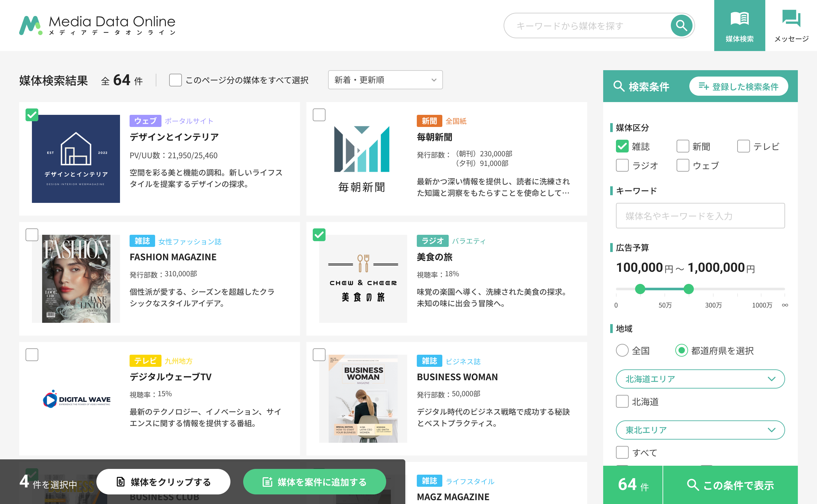Focus the 媒体名やキーワードを入力 keyword field

click(700, 216)
